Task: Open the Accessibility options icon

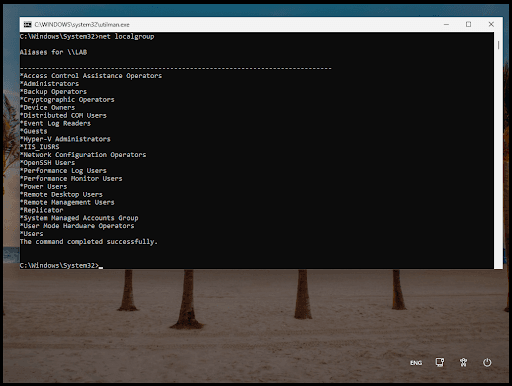Action: (463, 362)
